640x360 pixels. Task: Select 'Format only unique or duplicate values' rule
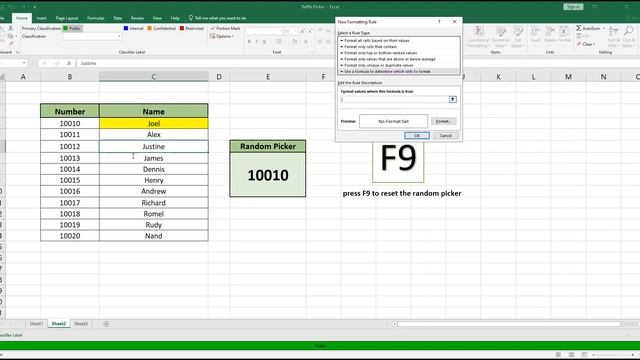pos(379,65)
